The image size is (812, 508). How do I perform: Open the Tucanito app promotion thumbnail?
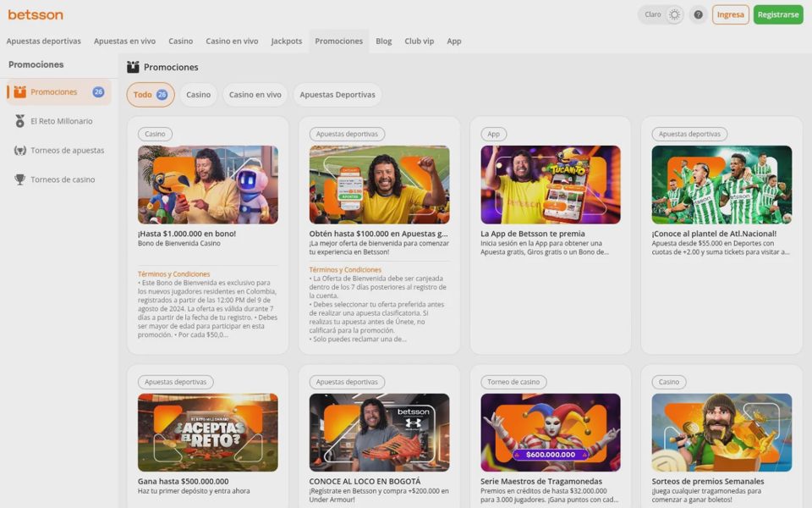click(551, 185)
